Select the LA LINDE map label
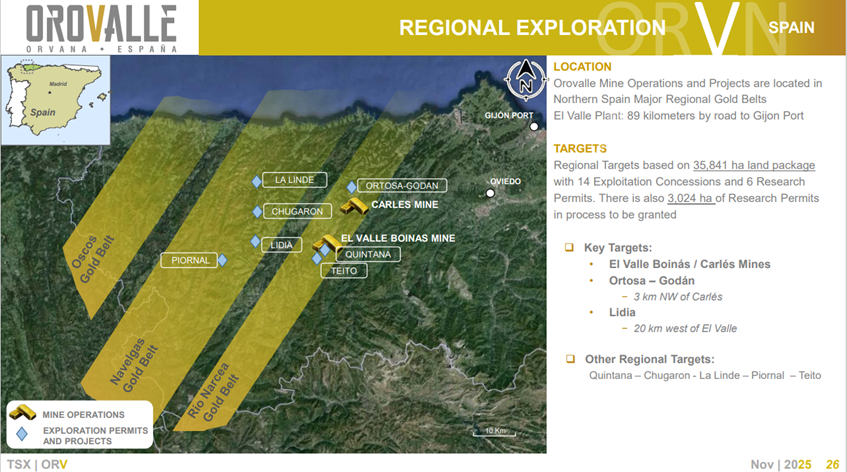The width and height of the screenshot is (847, 472). click(294, 180)
